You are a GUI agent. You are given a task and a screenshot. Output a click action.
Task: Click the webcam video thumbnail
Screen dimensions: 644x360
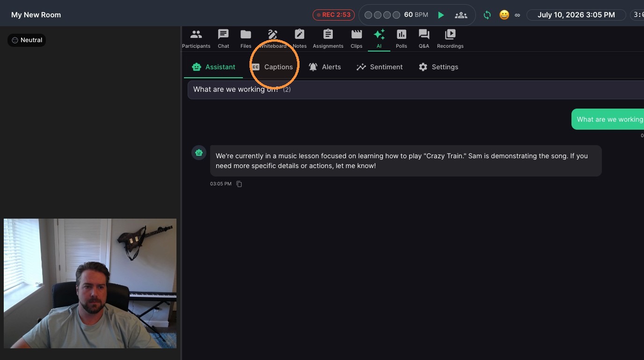pos(90,283)
